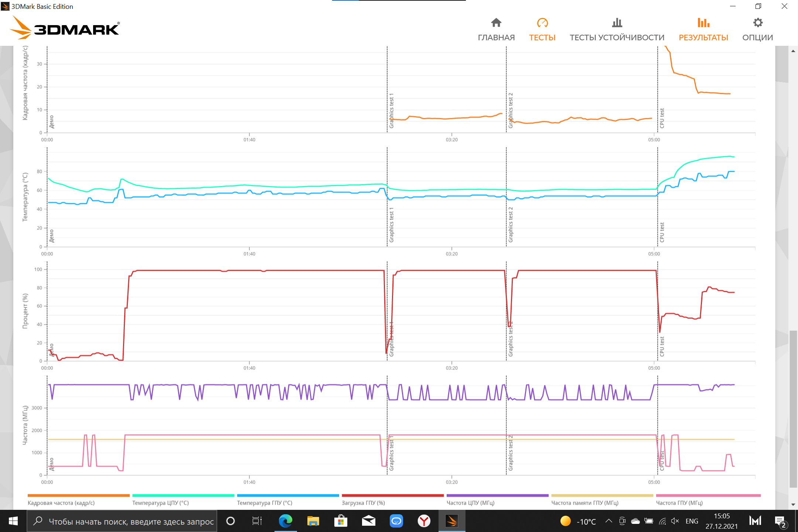
Task: Open the Windows Start menu
Action: pos(13,521)
